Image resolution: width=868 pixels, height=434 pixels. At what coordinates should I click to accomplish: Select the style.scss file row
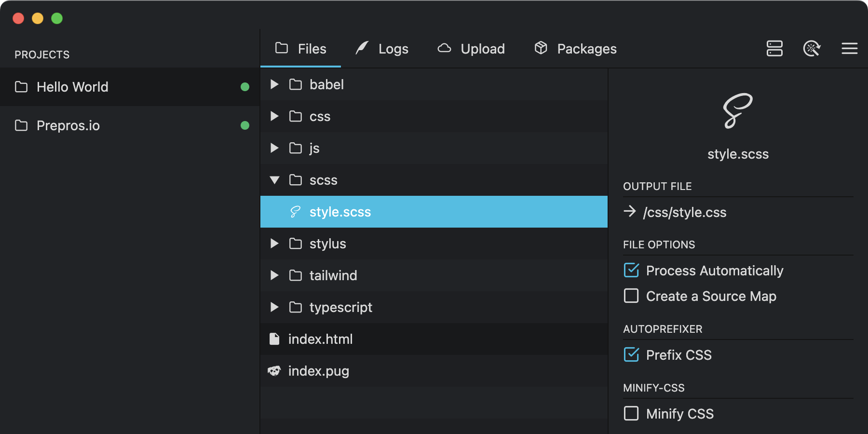[x=434, y=212]
